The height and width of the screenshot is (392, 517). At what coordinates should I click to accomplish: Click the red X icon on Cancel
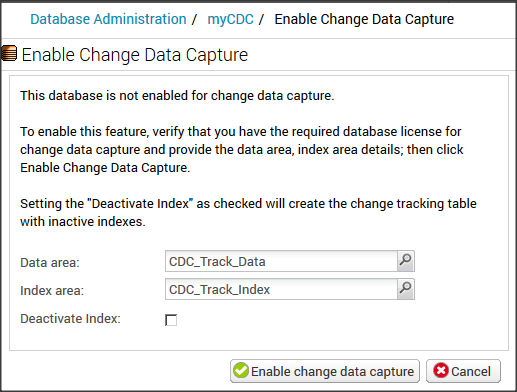[441, 370]
